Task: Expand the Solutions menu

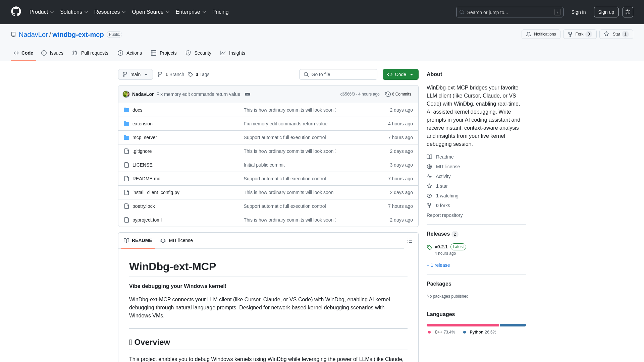Action: [x=74, y=12]
